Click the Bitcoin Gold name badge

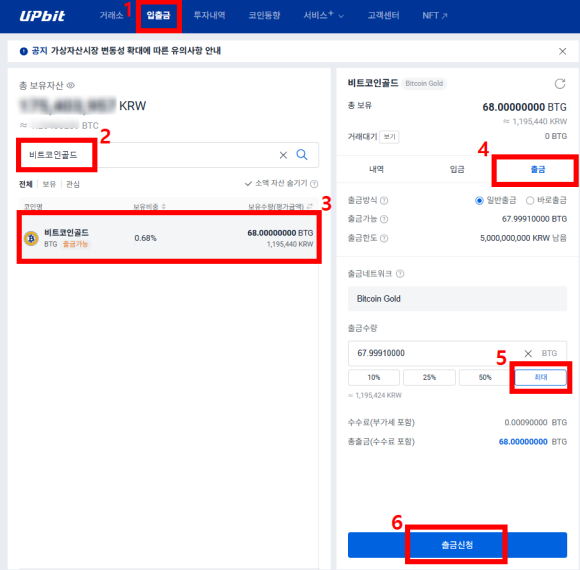point(424,84)
